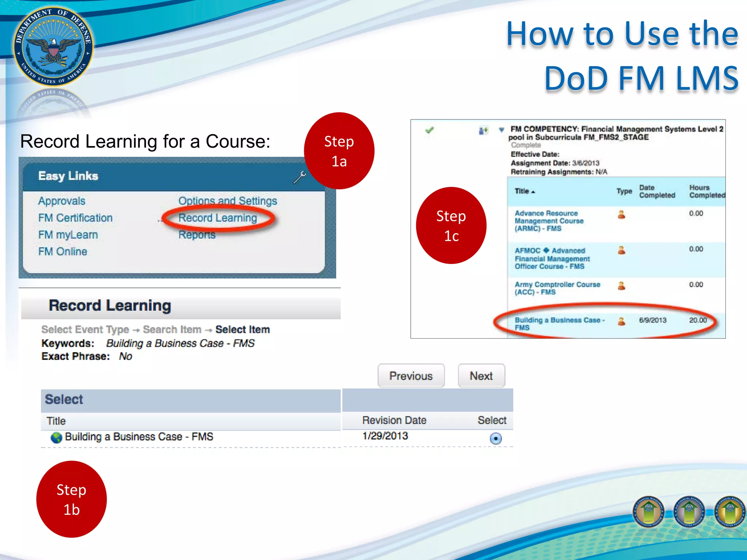Click the person type icon for AFMOC course
The width and height of the screenshot is (747, 560).
coord(622,250)
